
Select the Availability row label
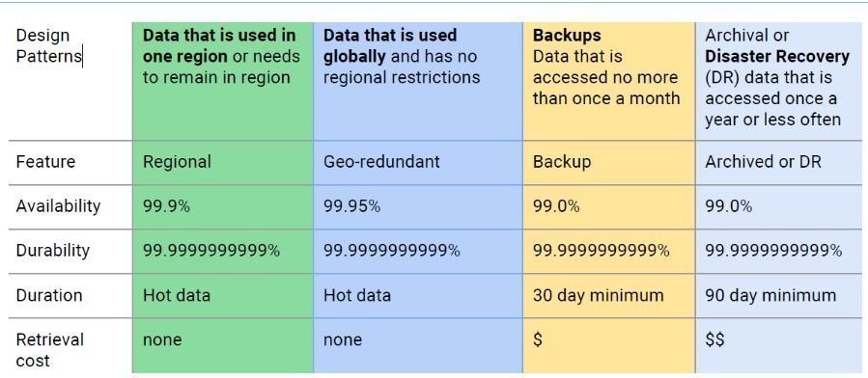pos(70,206)
